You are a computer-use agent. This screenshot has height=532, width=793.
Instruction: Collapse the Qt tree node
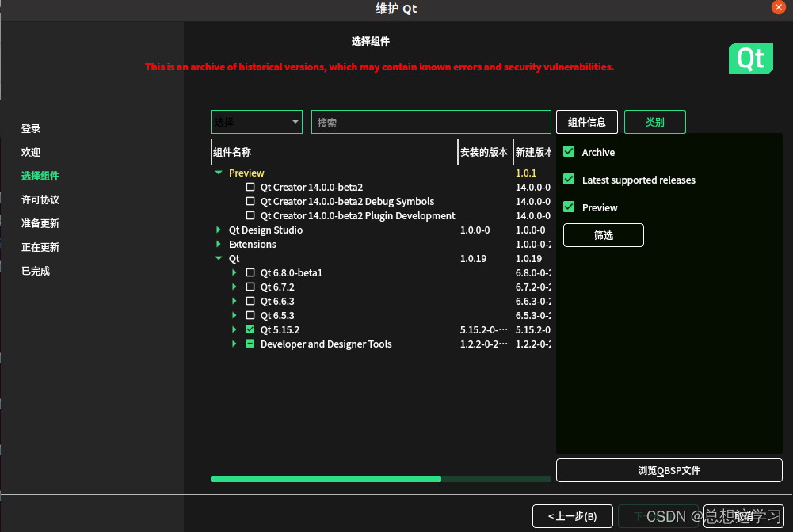pos(219,258)
